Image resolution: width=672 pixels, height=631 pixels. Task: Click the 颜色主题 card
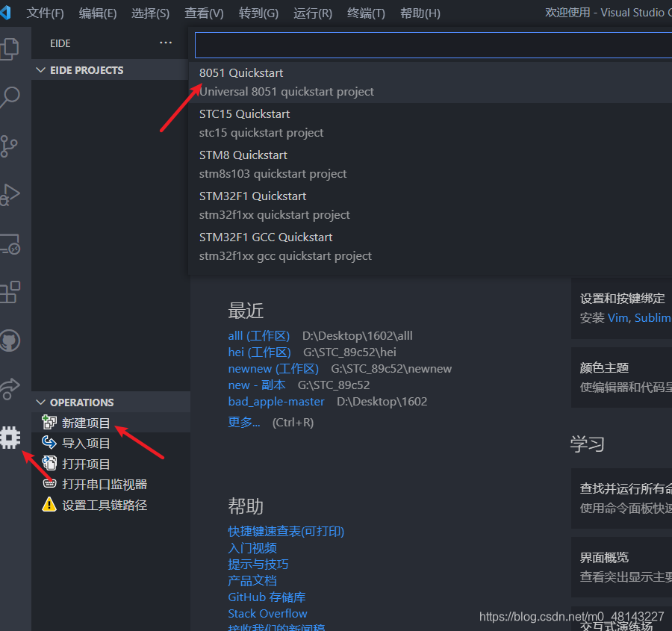point(621,377)
